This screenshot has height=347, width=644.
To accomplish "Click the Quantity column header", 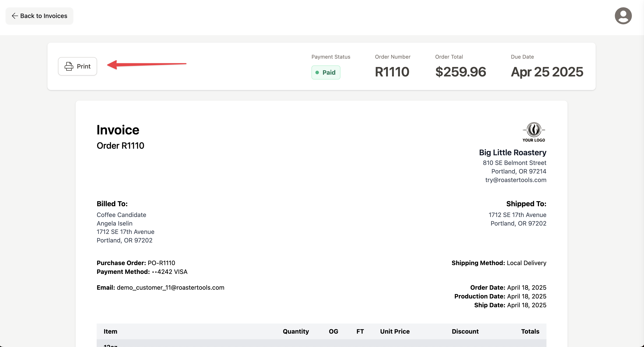I will pyautogui.click(x=296, y=331).
